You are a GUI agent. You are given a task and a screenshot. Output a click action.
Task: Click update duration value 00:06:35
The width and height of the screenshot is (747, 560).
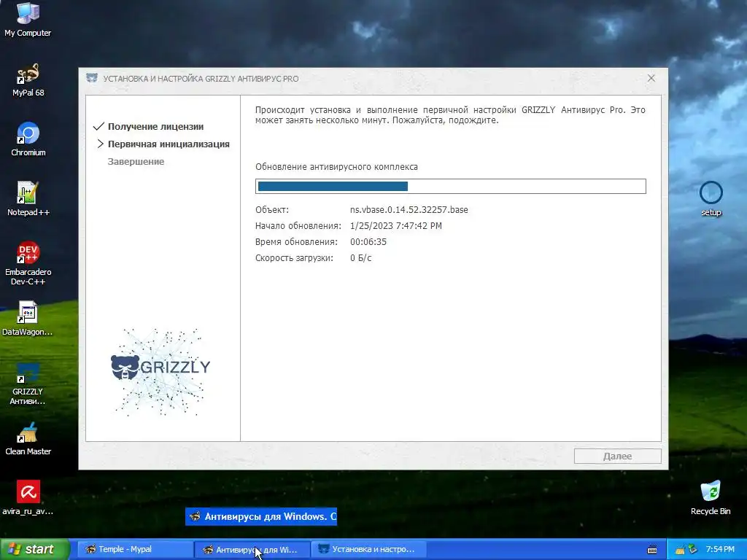368,242
